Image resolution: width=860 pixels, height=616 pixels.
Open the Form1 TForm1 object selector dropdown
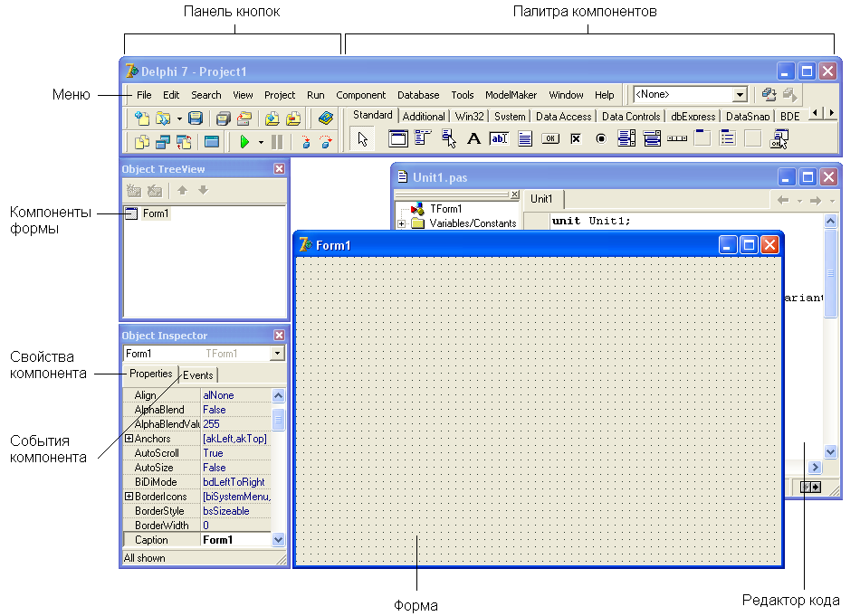point(277,354)
